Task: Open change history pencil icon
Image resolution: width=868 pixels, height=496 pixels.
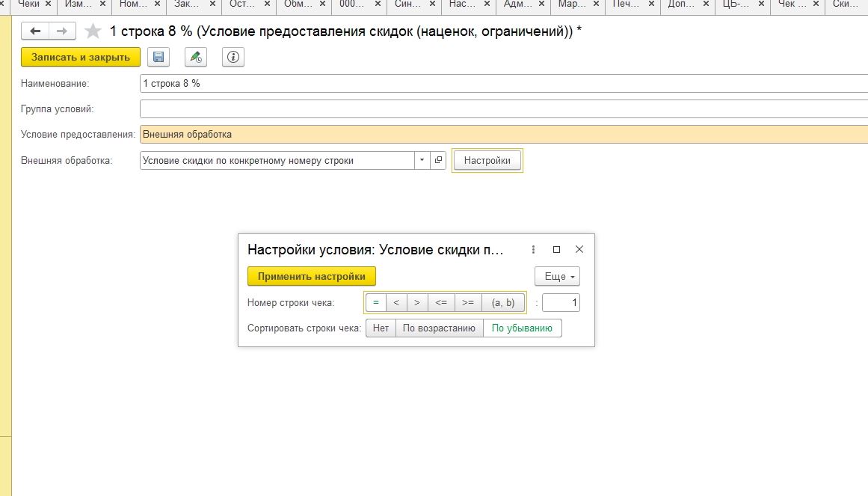Action: point(195,57)
